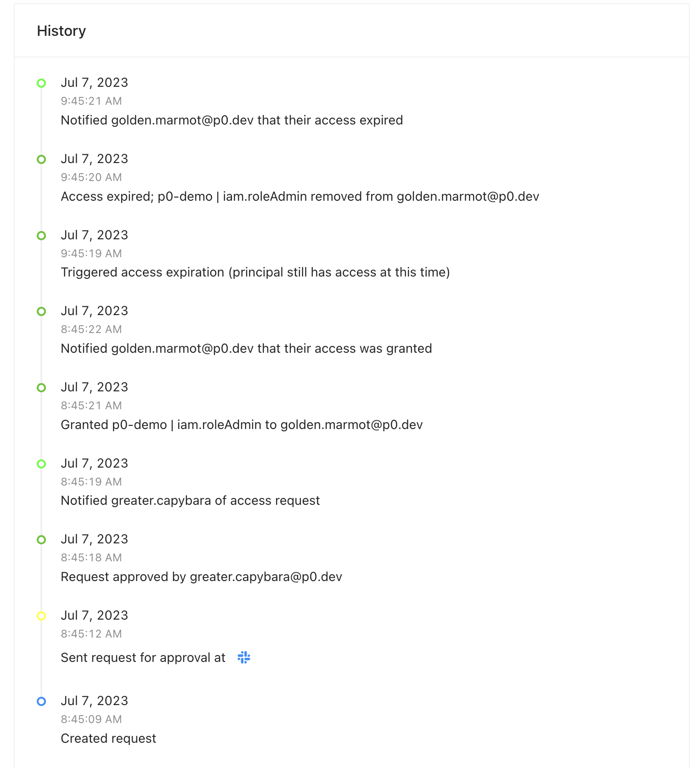Click the timeline dot at 9:45:20 AM
Viewport: 700px width, 768px height.
click(41, 159)
